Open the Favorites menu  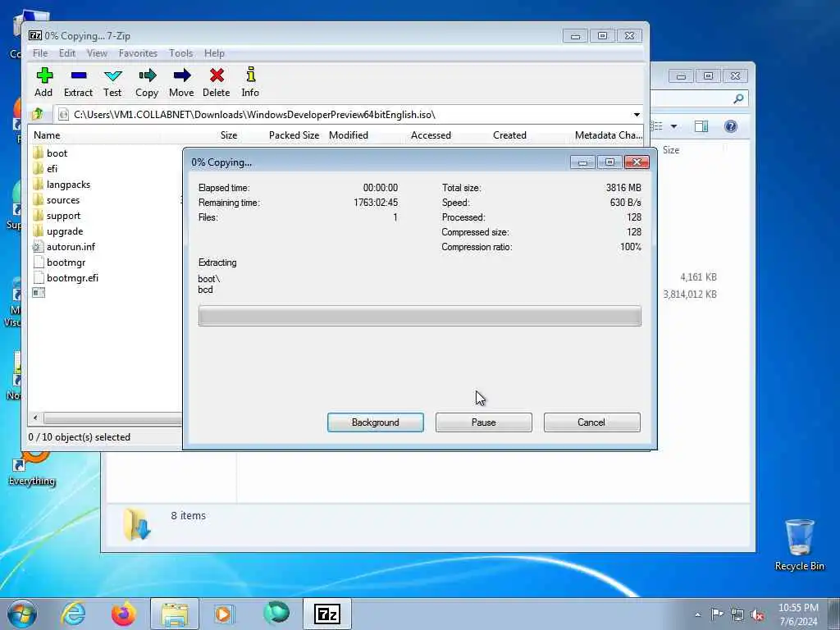(x=138, y=53)
